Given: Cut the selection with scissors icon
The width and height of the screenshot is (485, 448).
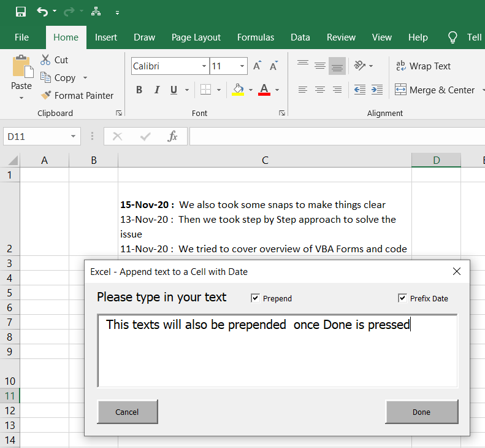Looking at the screenshot, I should pyautogui.click(x=45, y=60).
